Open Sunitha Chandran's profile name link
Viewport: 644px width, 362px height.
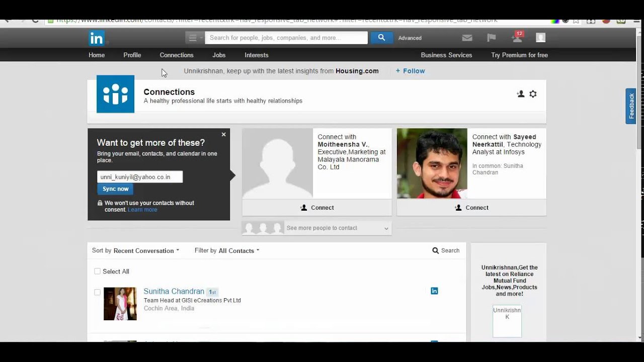point(174,292)
